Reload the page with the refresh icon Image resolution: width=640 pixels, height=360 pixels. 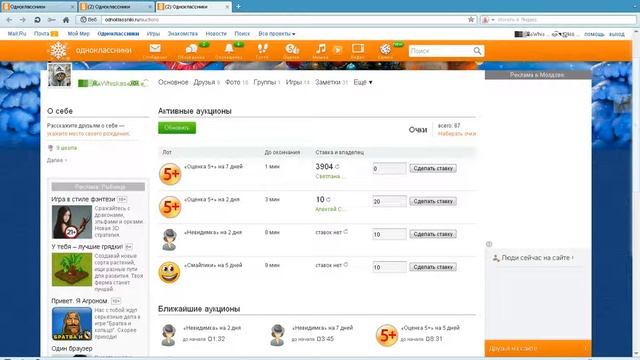[37, 20]
